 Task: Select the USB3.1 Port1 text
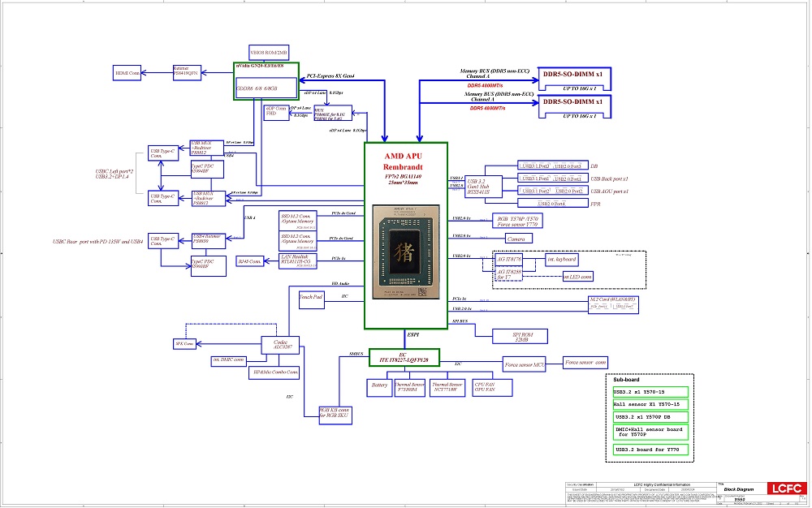click(x=535, y=179)
